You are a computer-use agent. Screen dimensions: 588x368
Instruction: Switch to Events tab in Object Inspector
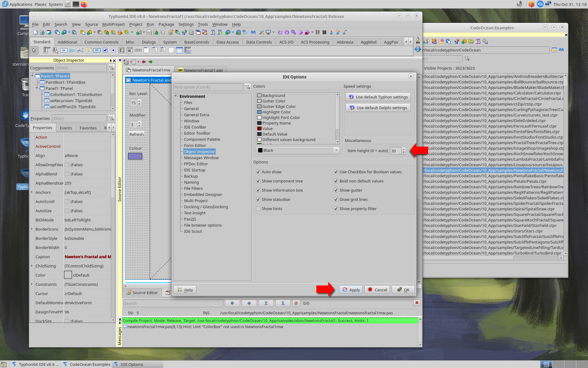[66, 128]
